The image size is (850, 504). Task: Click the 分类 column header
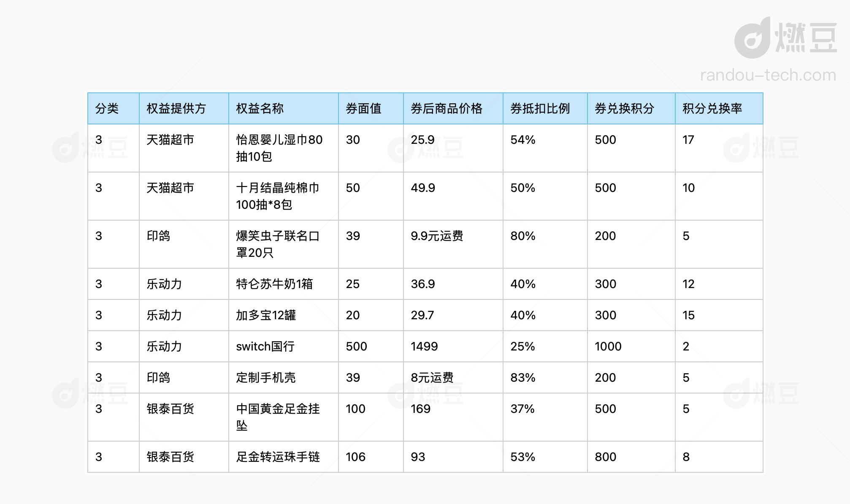[107, 109]
